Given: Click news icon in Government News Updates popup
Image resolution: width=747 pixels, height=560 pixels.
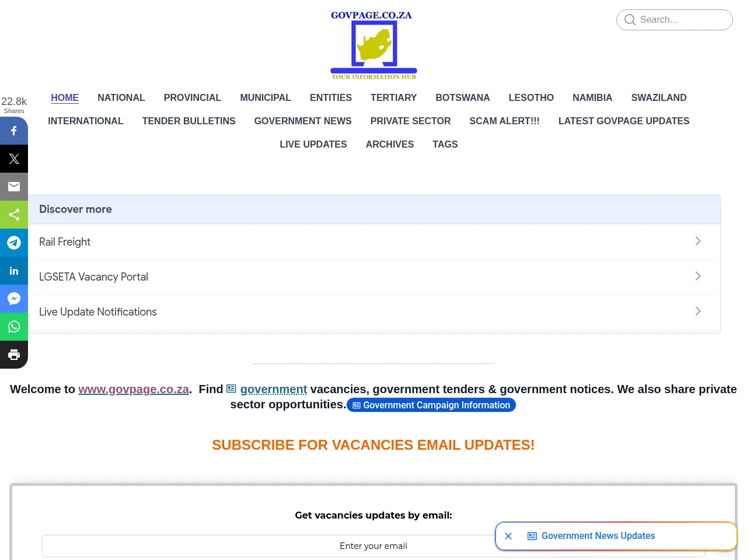Looking at the screenshot, I should (532, 536).
